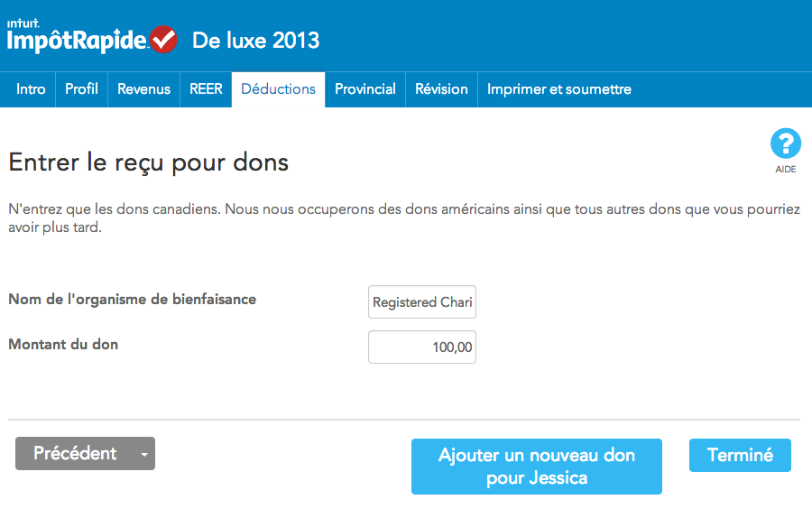Click the 'De luxe 2013' header title
This screenshot has height=509, width=812.
[x=255, y=41]
